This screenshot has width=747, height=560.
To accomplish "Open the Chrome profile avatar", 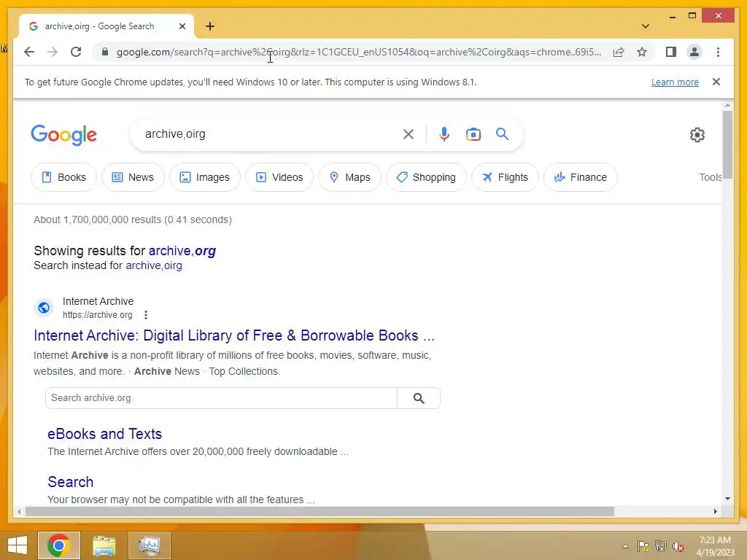I will tap(694, 52).
